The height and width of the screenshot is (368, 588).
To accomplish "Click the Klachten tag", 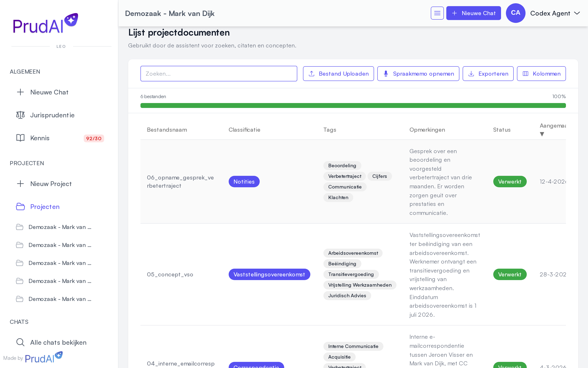I will pos(338,197).
